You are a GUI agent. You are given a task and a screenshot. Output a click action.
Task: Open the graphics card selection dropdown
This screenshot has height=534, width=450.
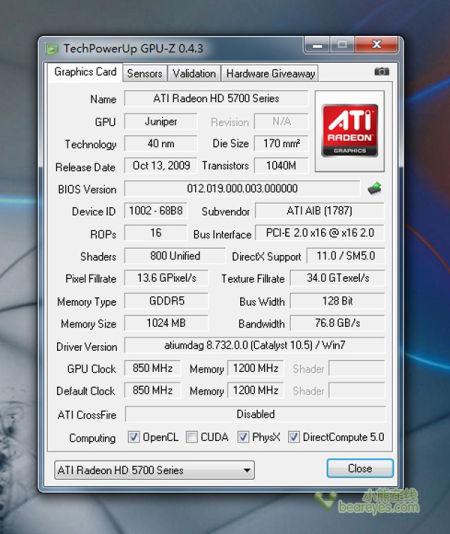154,470
